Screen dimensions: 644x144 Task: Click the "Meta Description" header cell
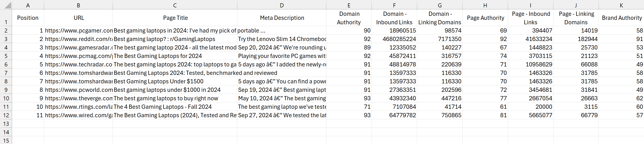coord(282,18)
